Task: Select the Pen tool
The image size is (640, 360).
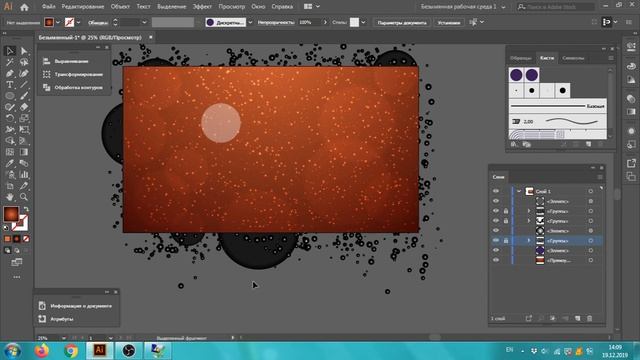Action: click(x=10, y=73)
